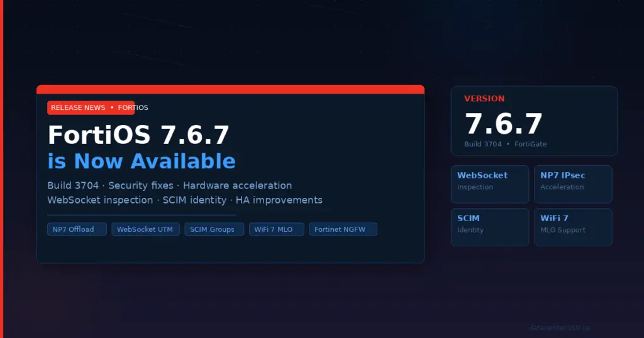The image size is (644, 338).
Task: Click the "Build 3704 · Security fixes · Hardware acceleration" line
Action: [x=170, y=185]
